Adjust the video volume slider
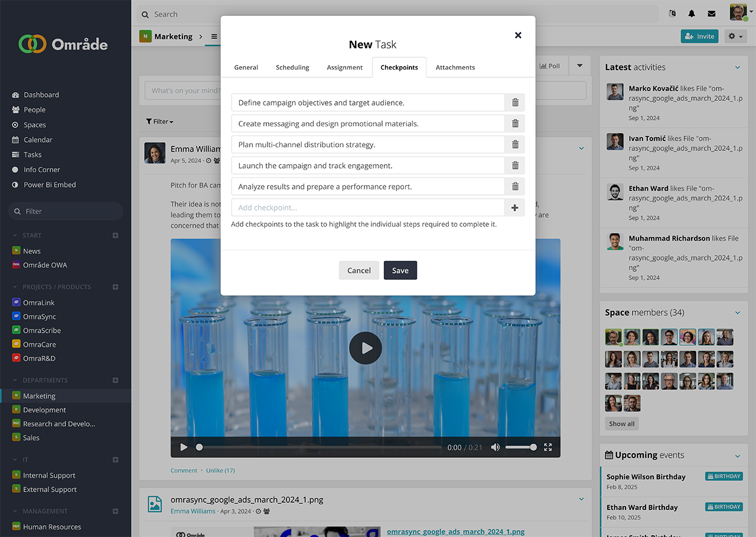 point(520,447)
